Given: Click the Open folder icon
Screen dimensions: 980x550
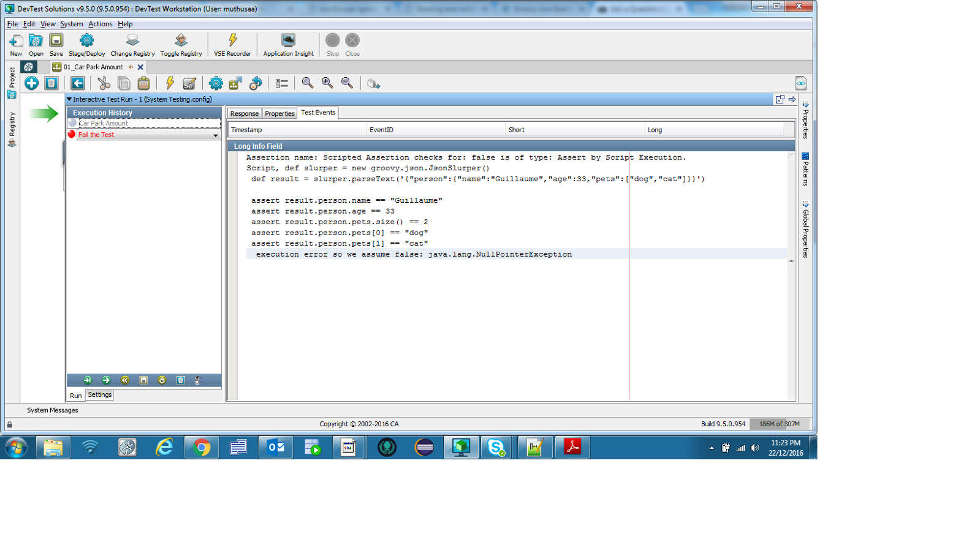Looking at the screenshot, I should tap(36, 41).
